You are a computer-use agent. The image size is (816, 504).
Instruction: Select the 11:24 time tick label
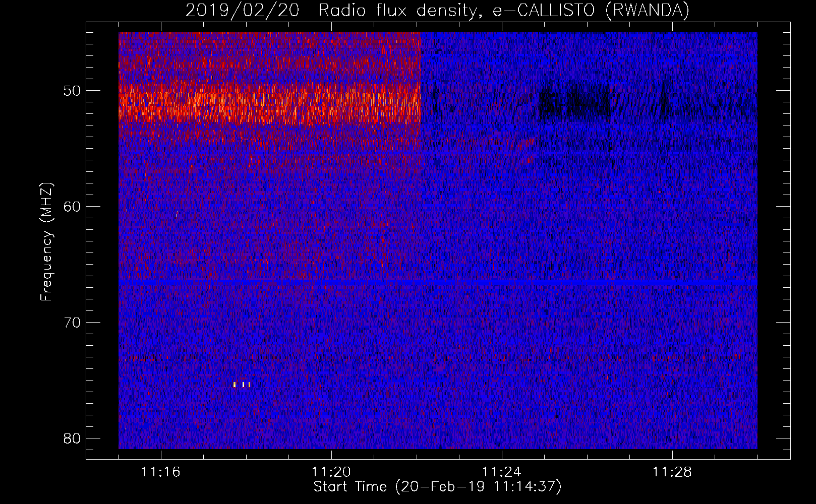pos(502,472)
